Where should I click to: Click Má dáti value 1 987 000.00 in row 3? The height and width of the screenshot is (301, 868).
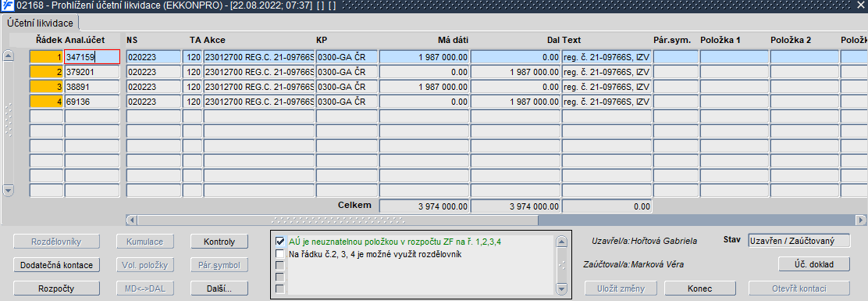(x=425, y=87)
